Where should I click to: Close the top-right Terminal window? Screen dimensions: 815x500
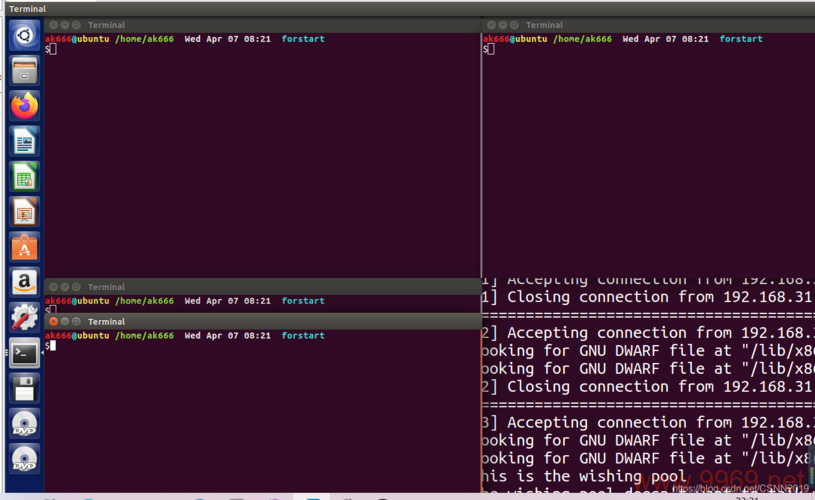[491, 25]
